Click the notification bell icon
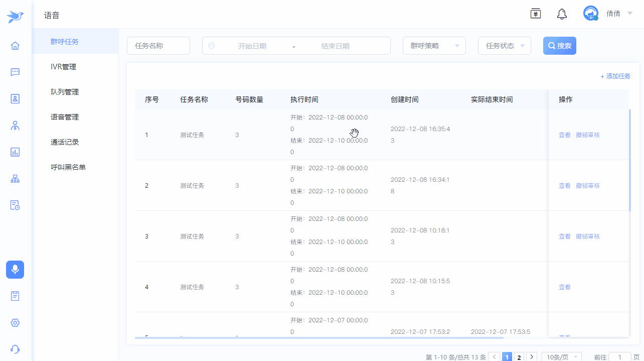Viewport: 644px width, 361px height. (x=562, y=14)
